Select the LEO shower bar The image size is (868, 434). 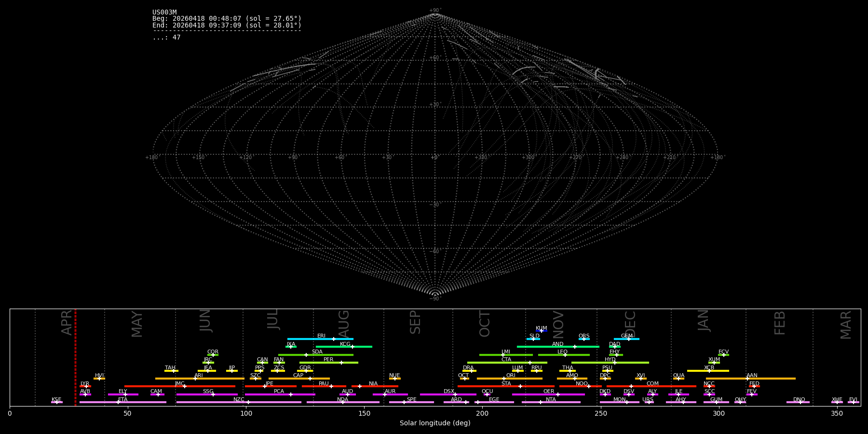tap(564, 355)
